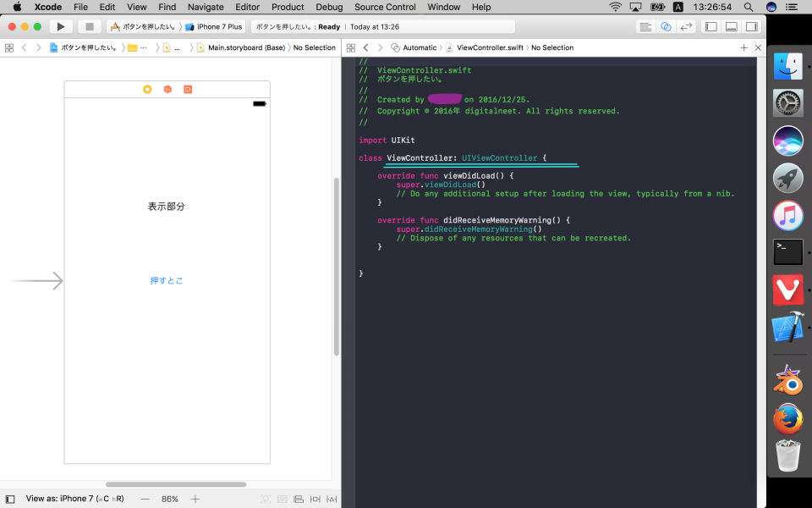Select the Exit dock icon

click(x=188, y=89)
